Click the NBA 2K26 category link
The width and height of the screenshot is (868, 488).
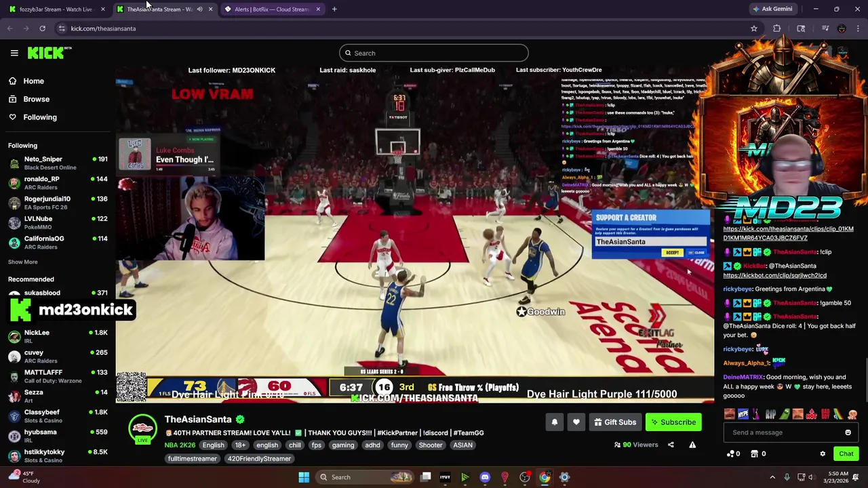pos(180,445)
